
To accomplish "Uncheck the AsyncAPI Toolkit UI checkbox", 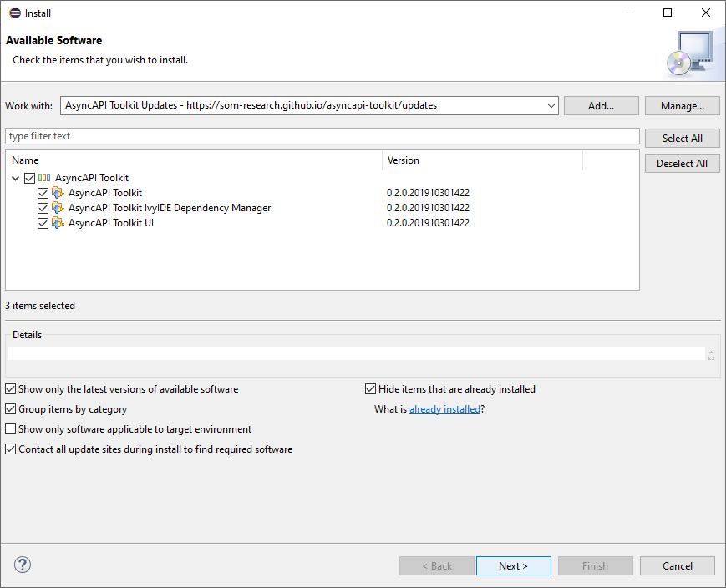I will [43, 224].
